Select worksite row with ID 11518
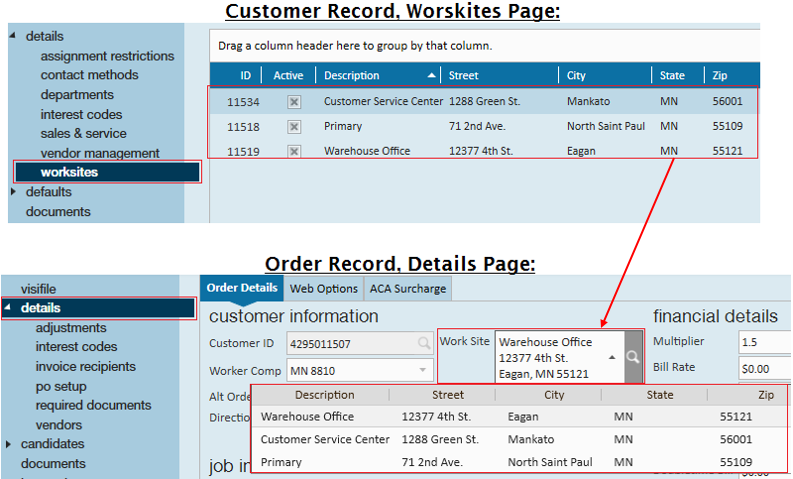793x479 pixels. (x=483, y=126)
